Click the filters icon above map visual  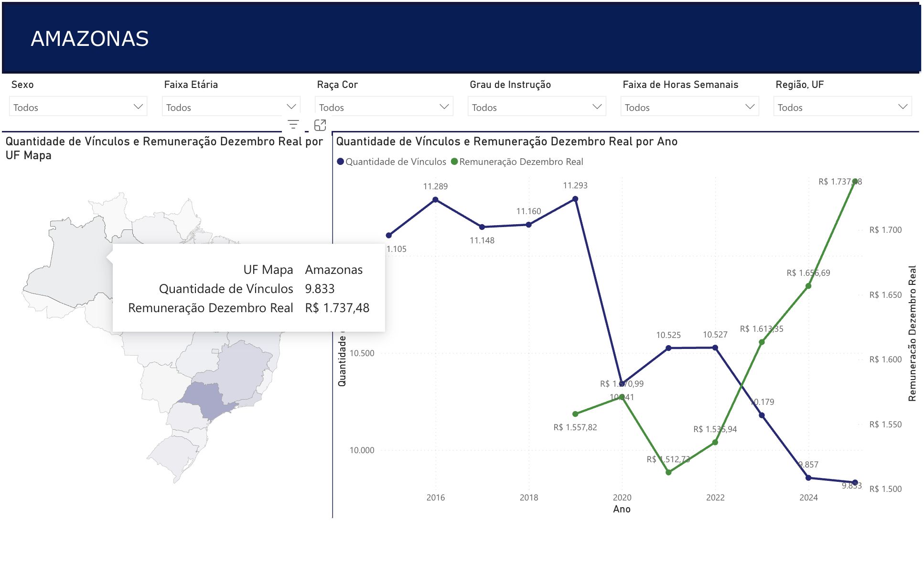(x=293, y=125)
